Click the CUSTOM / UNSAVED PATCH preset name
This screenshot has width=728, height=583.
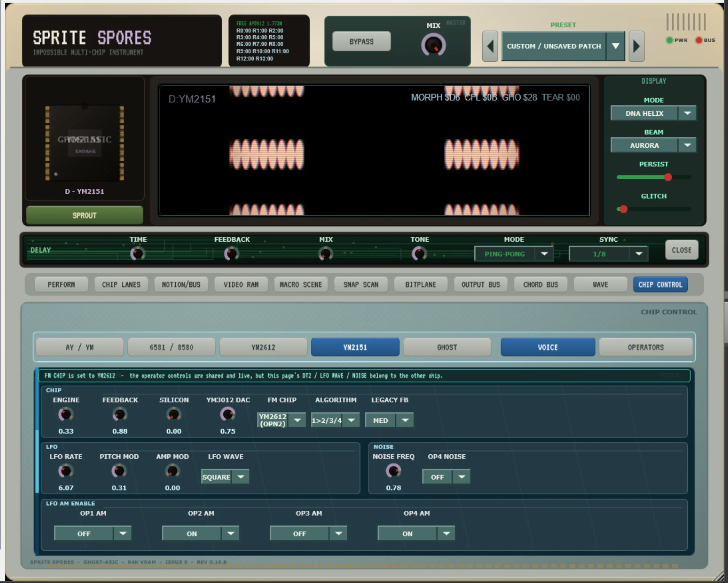[x=554, y=46]
